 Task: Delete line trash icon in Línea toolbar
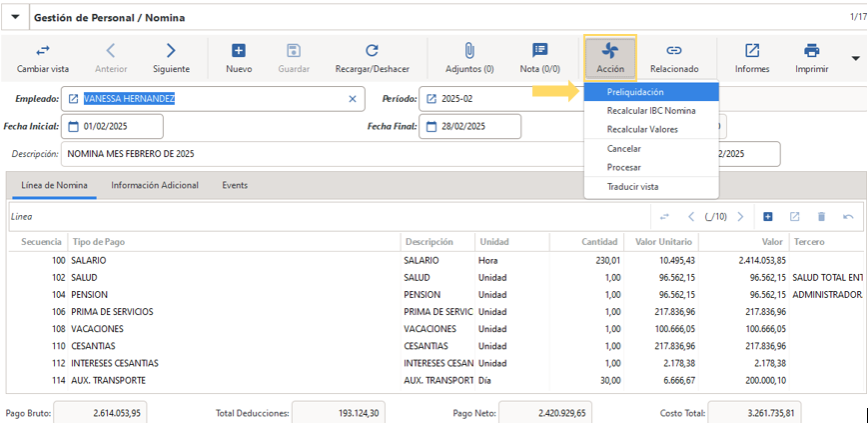click(x=821, y=217)
